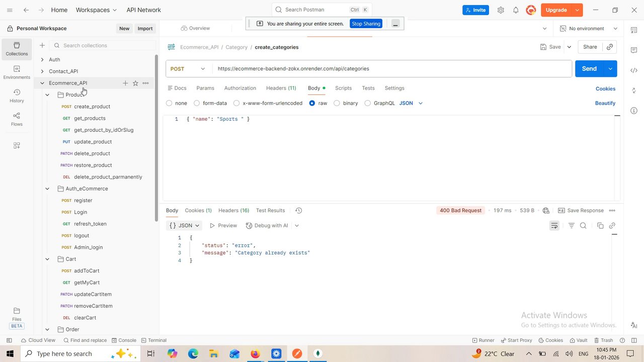The image size is (644, 362).
Task: Click the Import button
Action: pyautogui.click(x=145, y=29)
